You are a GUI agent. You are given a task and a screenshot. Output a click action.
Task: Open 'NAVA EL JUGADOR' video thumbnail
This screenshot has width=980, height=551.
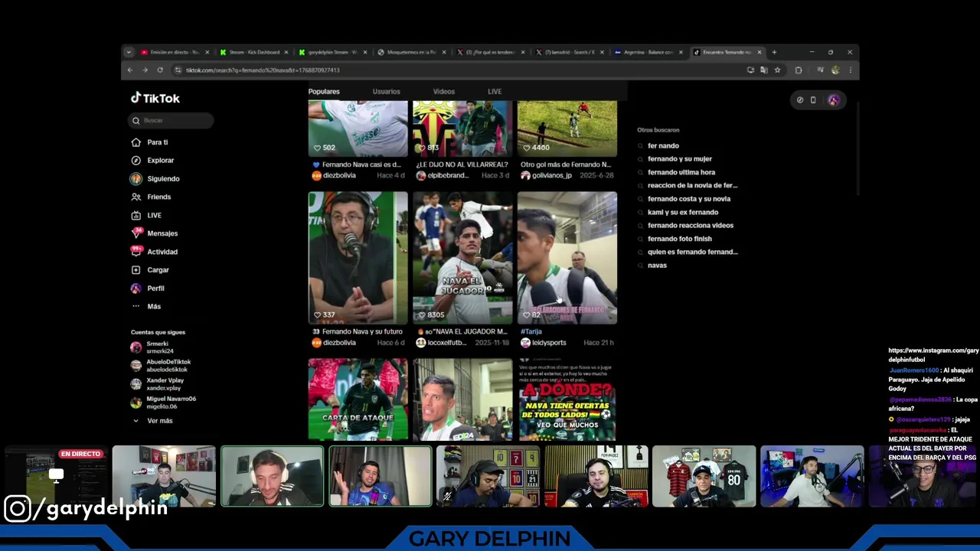pyautogui.click(x=462, y=257)
